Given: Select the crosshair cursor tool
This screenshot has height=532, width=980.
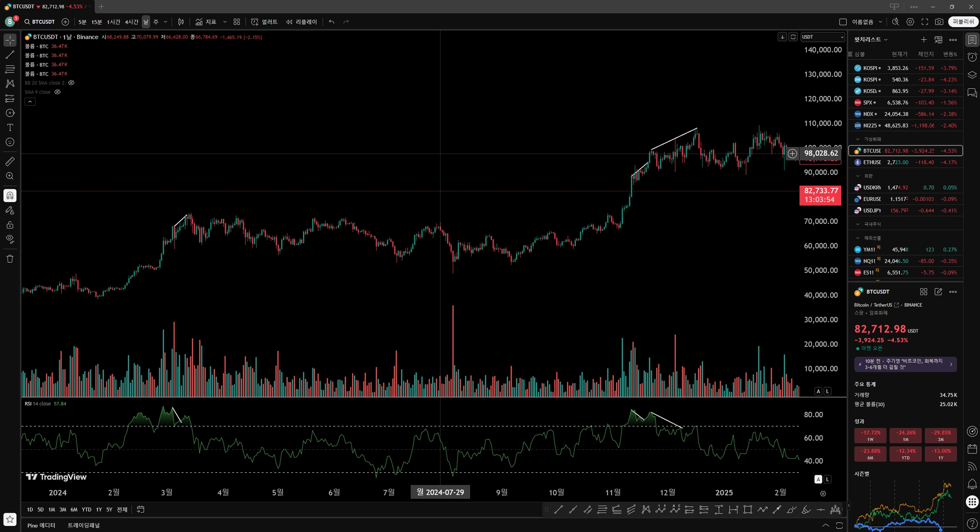Looking at the screenshot, I should tap(10, 40).
